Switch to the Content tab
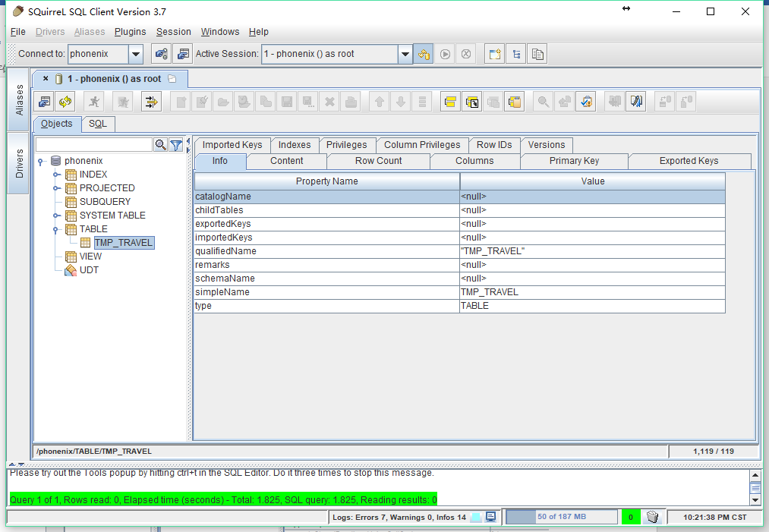Image resolution: width=769 pixels, height=532 pixels. coord(287,161)
